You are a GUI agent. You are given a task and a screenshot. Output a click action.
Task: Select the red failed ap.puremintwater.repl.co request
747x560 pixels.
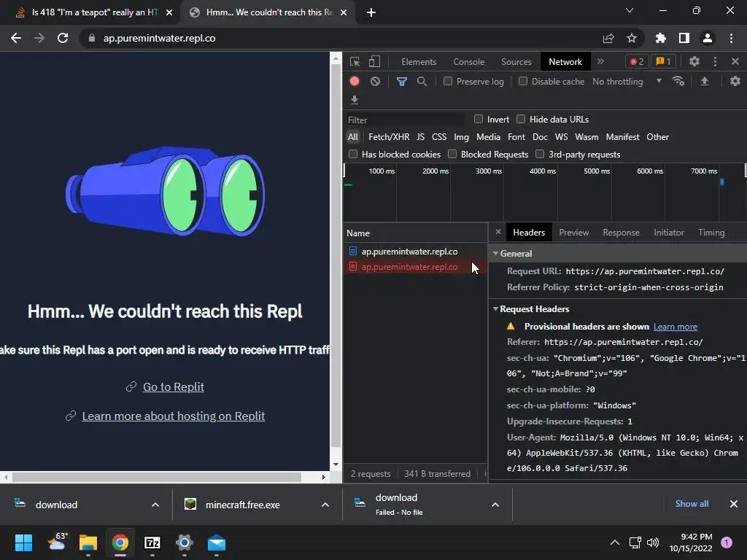tap(415, 267)
